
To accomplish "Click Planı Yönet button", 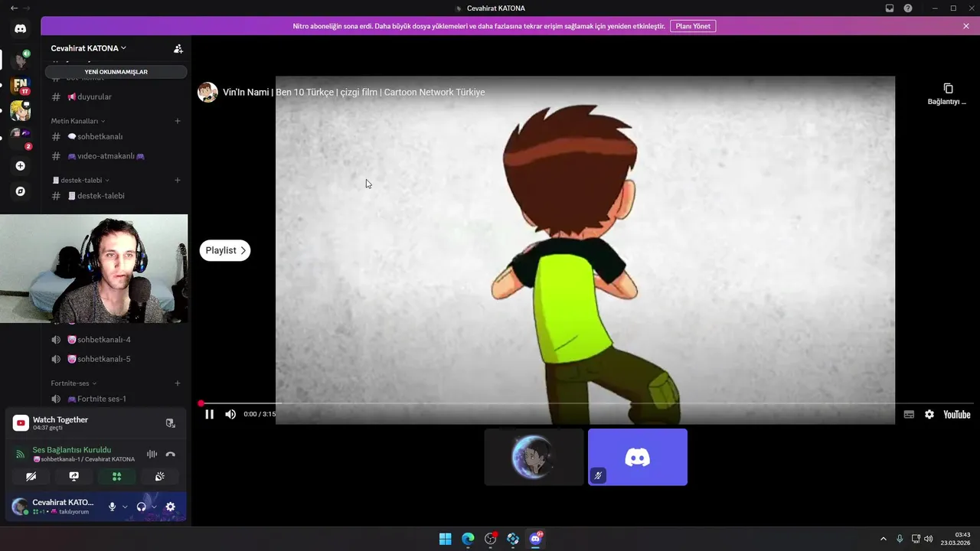I will tap(693, 26).
